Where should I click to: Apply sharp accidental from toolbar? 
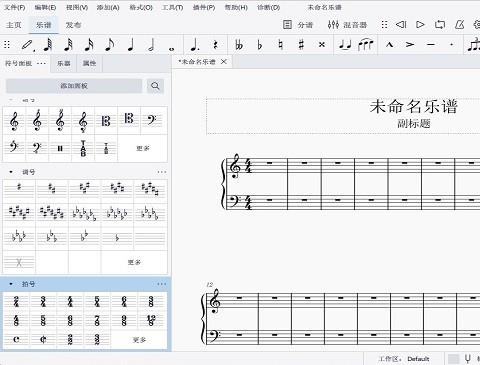tap(301, 45)
